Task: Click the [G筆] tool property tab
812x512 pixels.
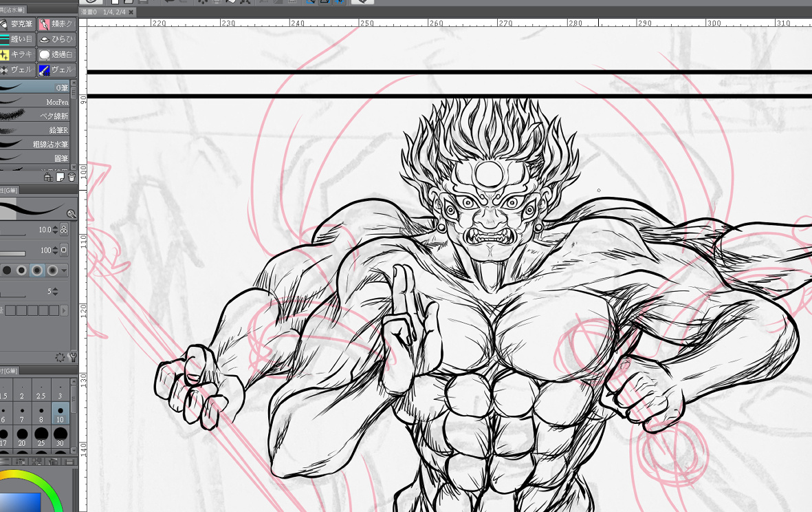Action: coord(10,190)
